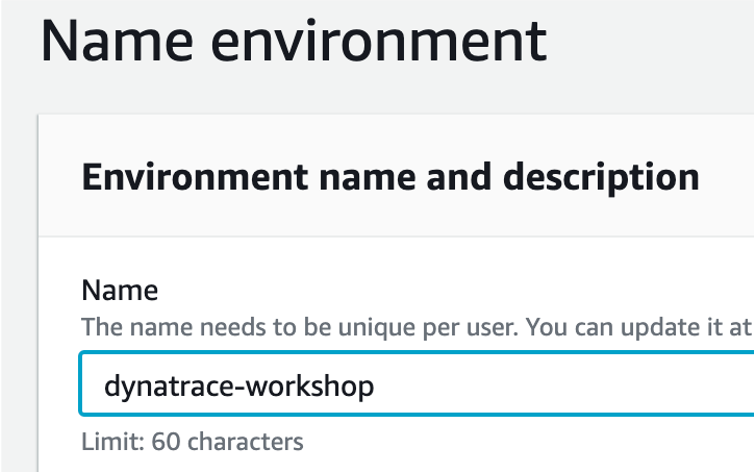Click the number 60 in the limit hint

[166, 441]
